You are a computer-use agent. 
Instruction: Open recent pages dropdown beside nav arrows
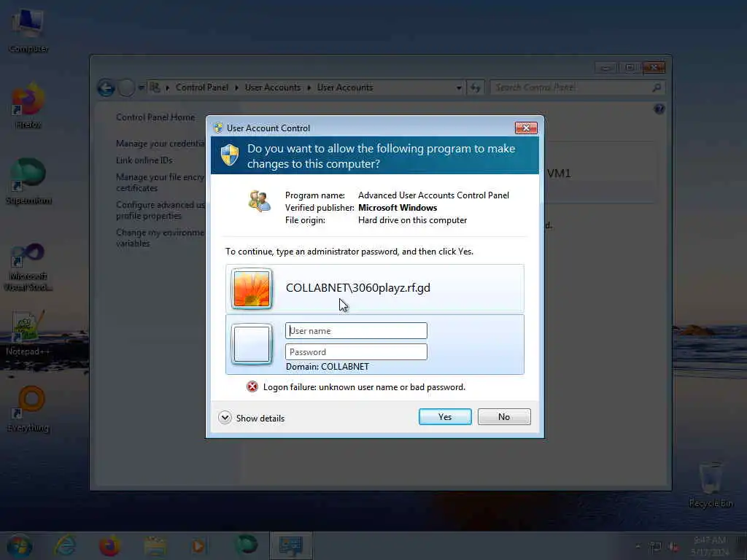141,87
